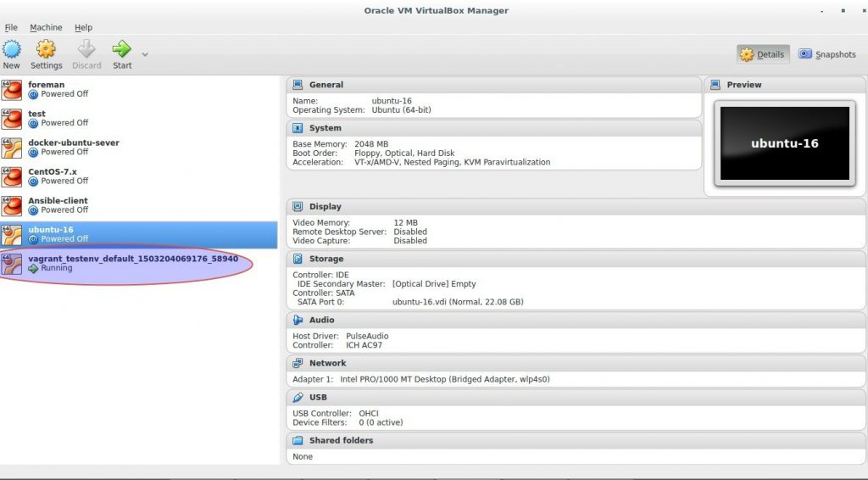The height and width of the screenshot is (480, 868).
Task: Open the Storage section heading link
Action: [x=326, y=259]
